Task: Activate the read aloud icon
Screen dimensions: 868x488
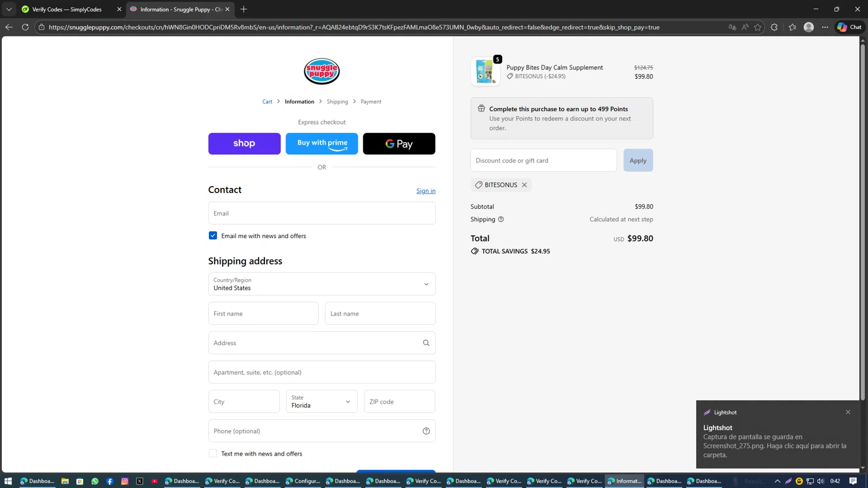Action: click(745, 27)
